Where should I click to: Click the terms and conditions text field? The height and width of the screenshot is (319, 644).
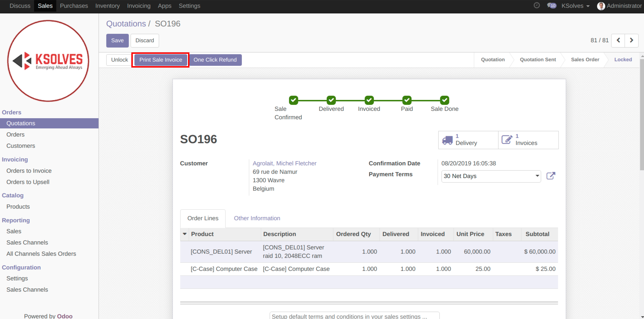pyautogui.click(x=354, y=316)
